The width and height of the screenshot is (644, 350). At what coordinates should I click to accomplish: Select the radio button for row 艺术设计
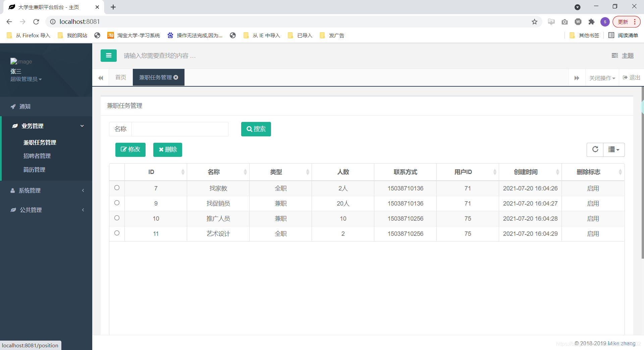pos(117,233)
